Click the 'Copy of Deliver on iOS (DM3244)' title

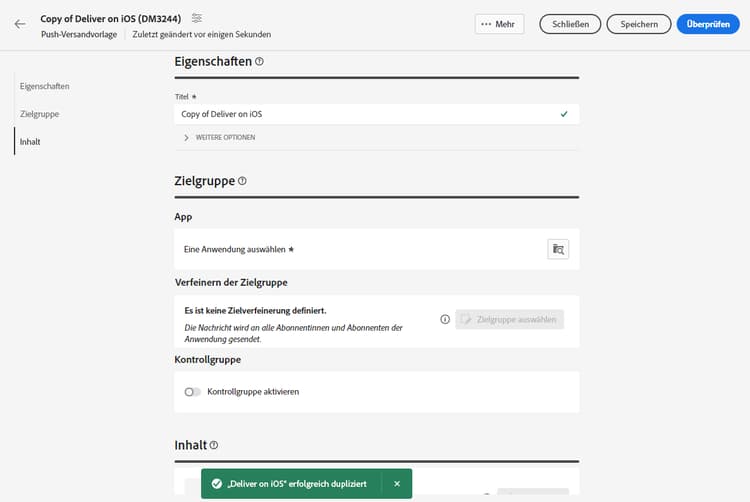click(x=110, y=19)
